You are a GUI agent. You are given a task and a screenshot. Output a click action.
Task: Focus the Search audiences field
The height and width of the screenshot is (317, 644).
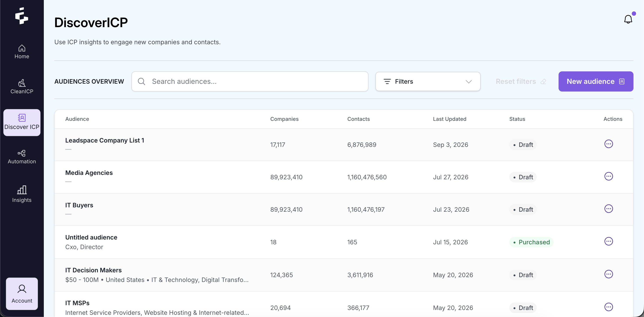point(250,81)
